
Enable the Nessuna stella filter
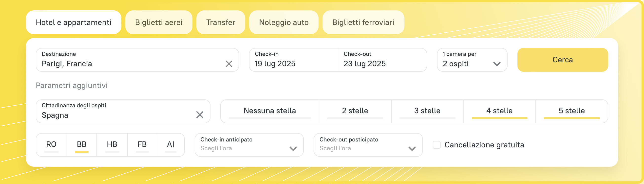click(x=269, y=111)
